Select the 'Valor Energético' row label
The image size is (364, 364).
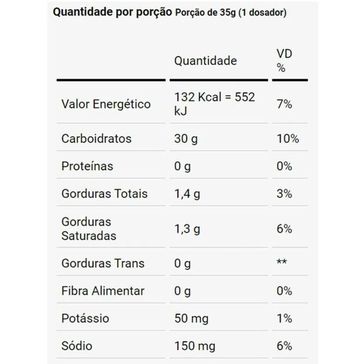pos(106,104)
